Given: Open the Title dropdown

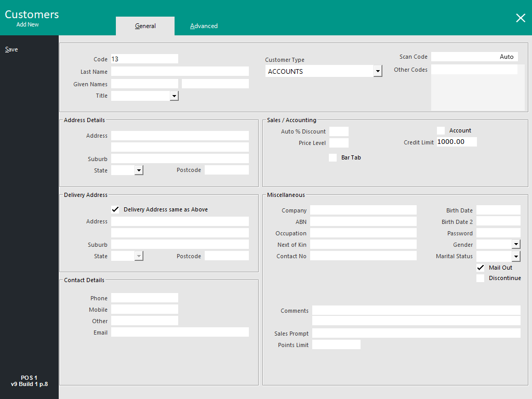Looking at the screenshot, I should [175, 96].
